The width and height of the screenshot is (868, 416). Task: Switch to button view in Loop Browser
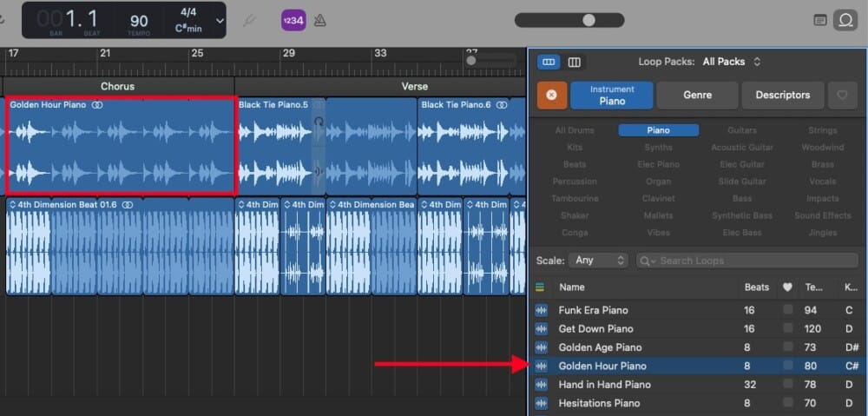549,62
